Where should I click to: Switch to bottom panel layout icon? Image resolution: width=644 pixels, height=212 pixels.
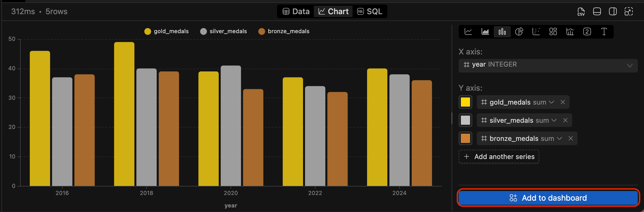coord(597,12)
